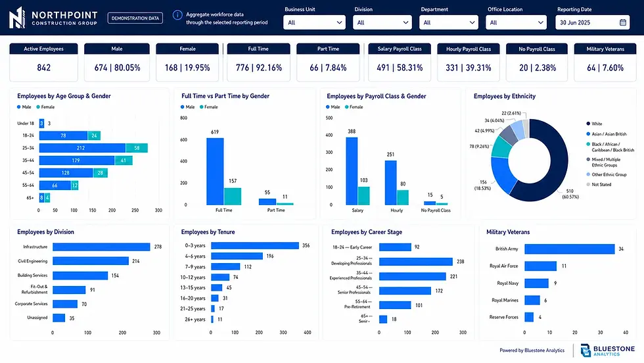Click the 'Employees by Tenure' chart title
This screenshot has height=363, width=644.
208,232
